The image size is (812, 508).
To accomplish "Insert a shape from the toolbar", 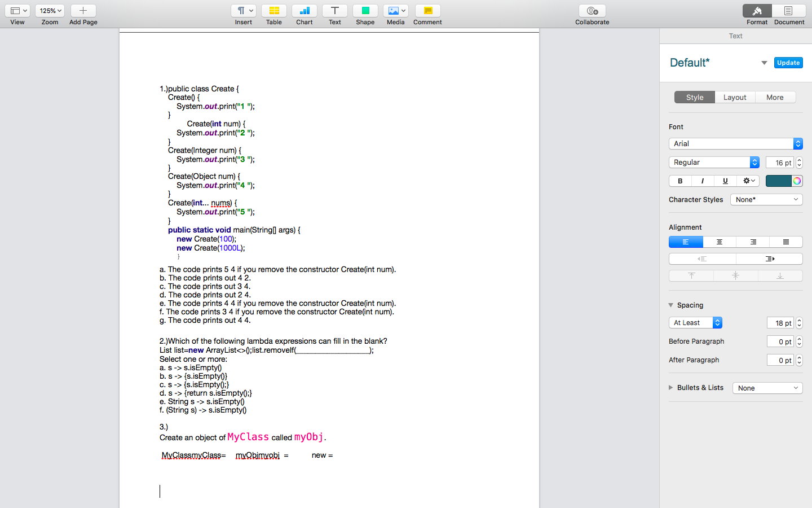I will [x=365, y=11].
